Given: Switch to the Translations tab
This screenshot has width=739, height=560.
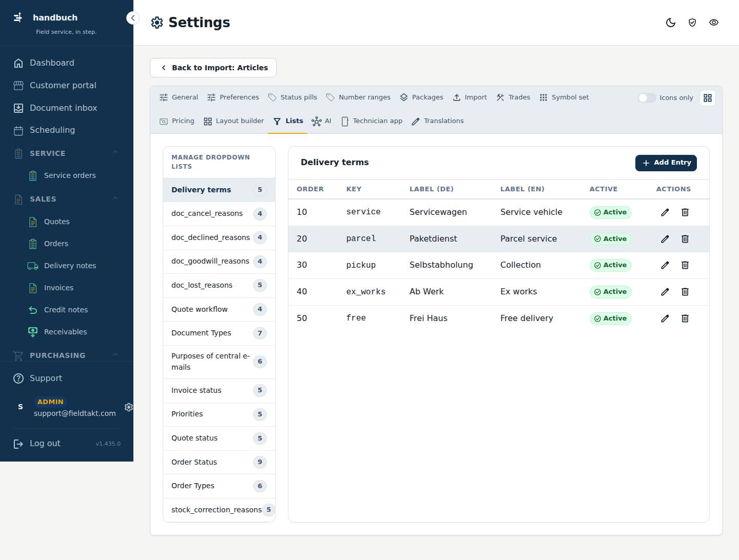Looking at the screenshot, I should [x=438, y=121].
